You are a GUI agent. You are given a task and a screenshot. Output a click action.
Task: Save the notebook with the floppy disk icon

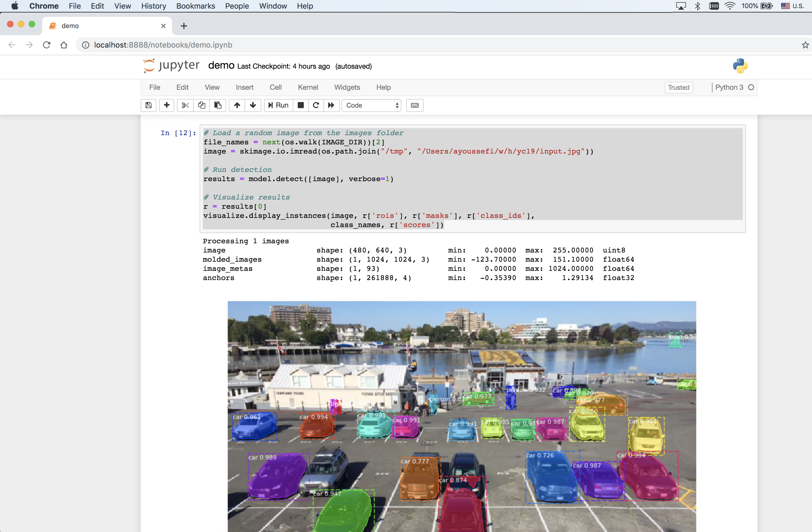click(148, 105)
